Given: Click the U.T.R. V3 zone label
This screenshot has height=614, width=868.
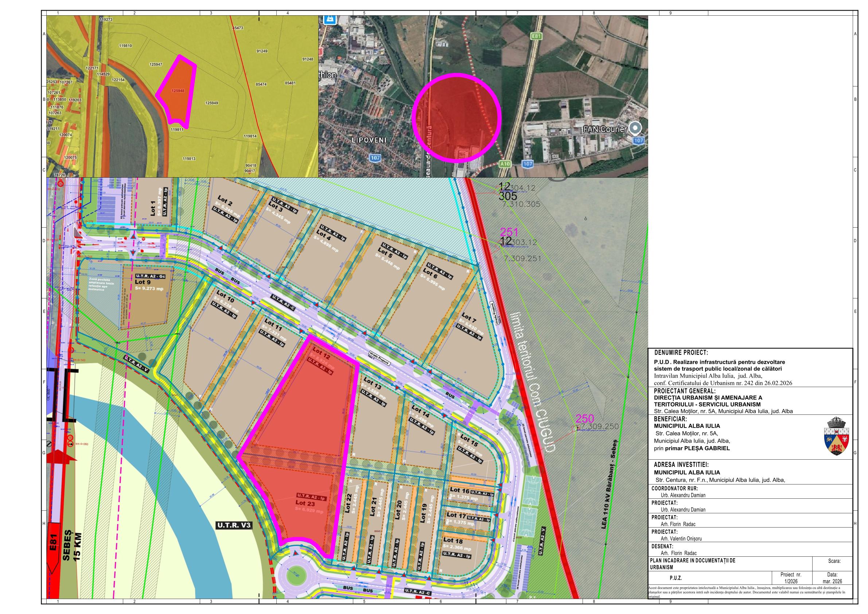Looking at the screenshot, I should tap(234, 525).
